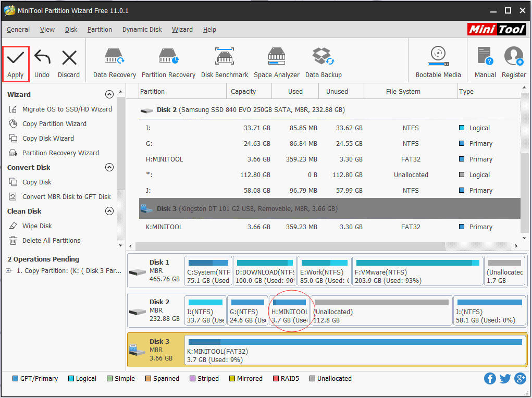Undo the last operation
Viewport: 532px width, 398px height.
point(42,64)
